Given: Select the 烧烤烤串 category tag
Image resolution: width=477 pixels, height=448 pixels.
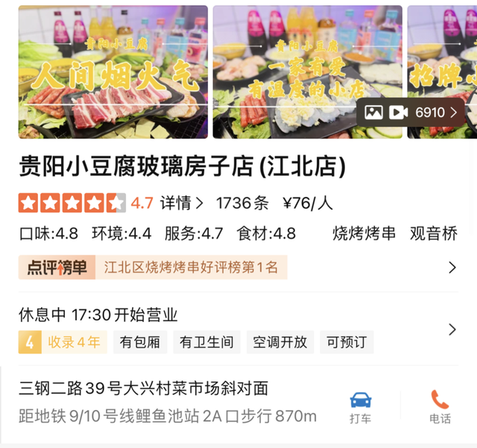Looking at the screenshot, I should (364, 234).
